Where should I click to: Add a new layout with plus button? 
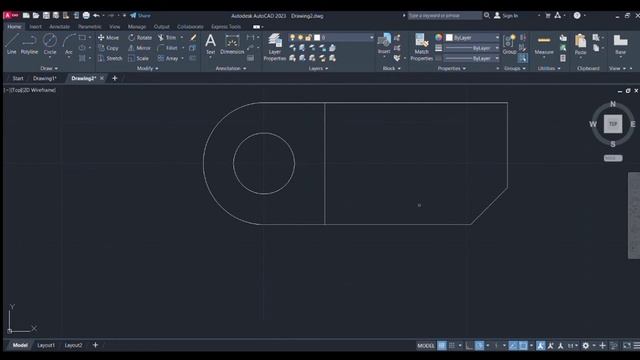point(95,345)
